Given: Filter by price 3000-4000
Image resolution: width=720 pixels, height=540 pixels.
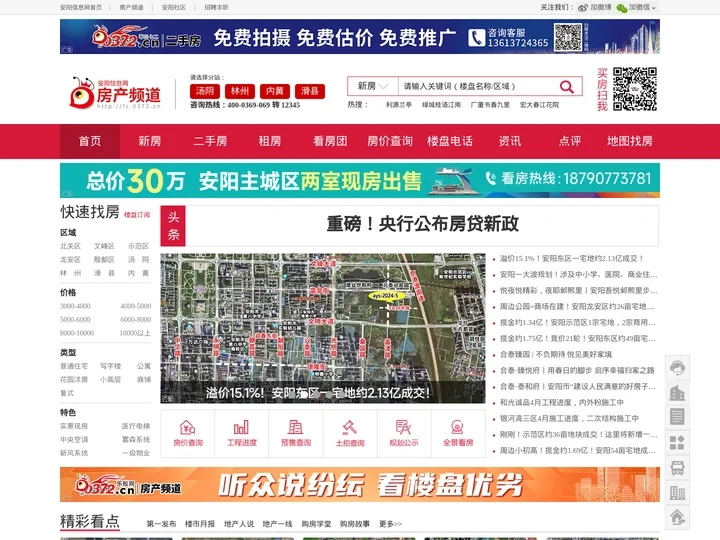Looking at the screenshot, I should point(75,306).
